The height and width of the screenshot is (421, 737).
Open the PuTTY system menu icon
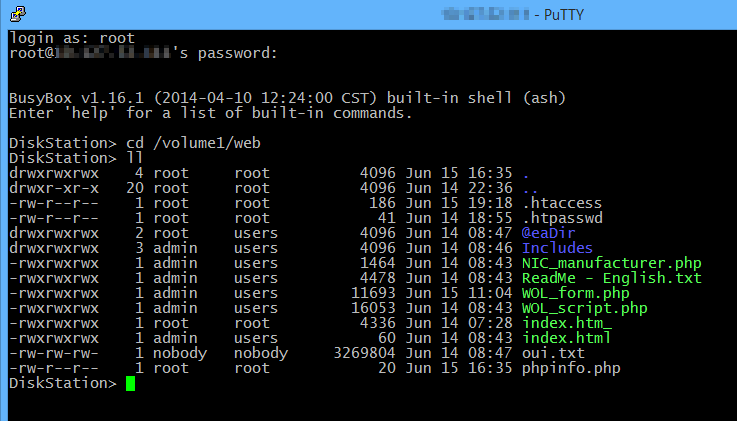click(x=12, y=14)
